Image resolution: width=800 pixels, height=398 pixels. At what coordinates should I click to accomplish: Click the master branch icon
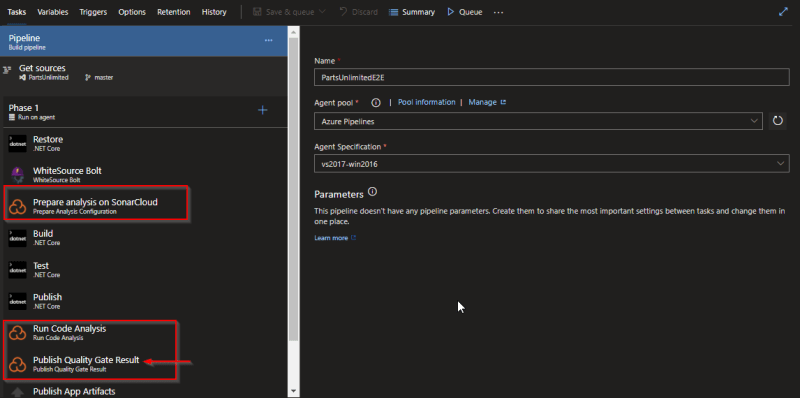[x=88, y=78]
